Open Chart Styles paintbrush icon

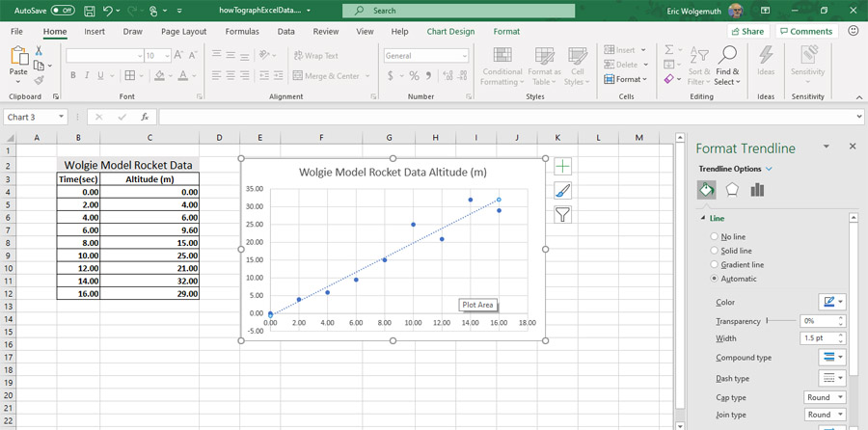point(563,191)
